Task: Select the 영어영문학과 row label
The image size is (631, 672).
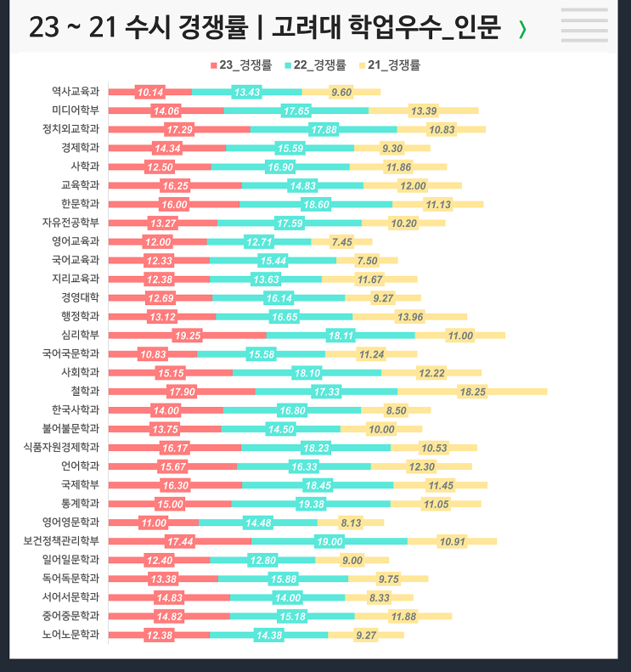Action: [x=70, y=522]
